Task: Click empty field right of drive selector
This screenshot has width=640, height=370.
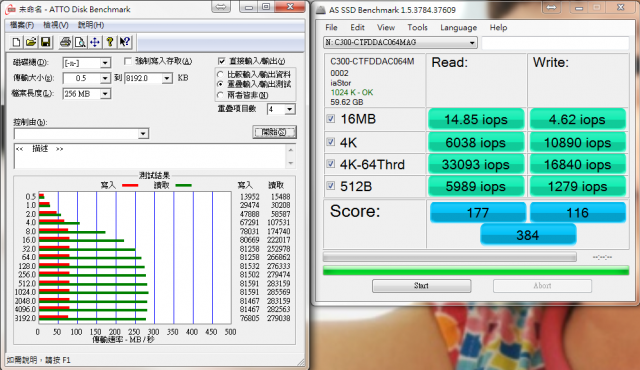Action: pos(556,43)
